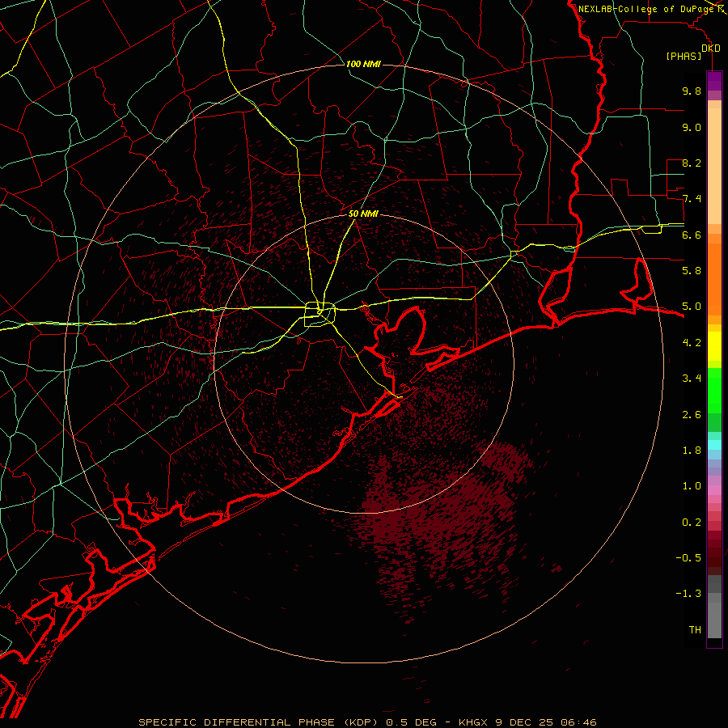Click the 100 NMI range ring label
Viewport: 728px width, 728px height.
click(x=363, y=64)
